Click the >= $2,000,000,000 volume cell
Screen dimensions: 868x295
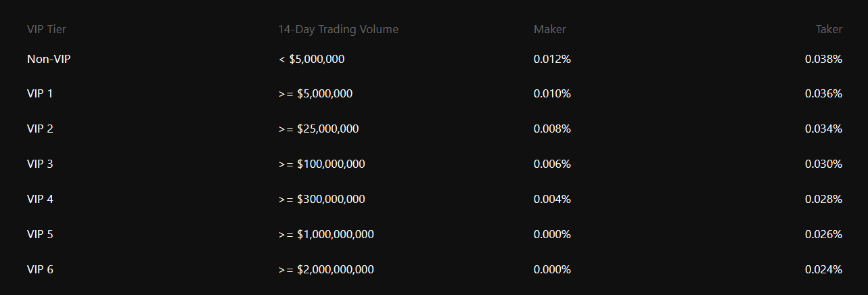[x=326, y=269]
